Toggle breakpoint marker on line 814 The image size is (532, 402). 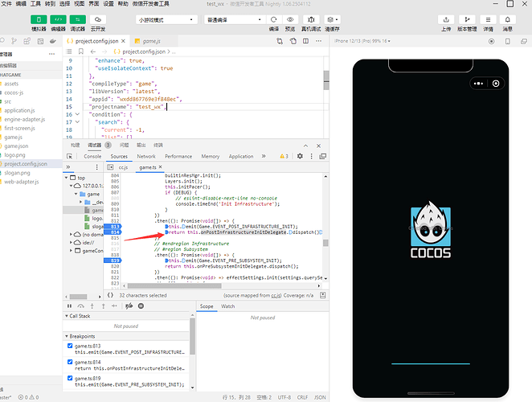pyautogui.click(x=113, y=232)
